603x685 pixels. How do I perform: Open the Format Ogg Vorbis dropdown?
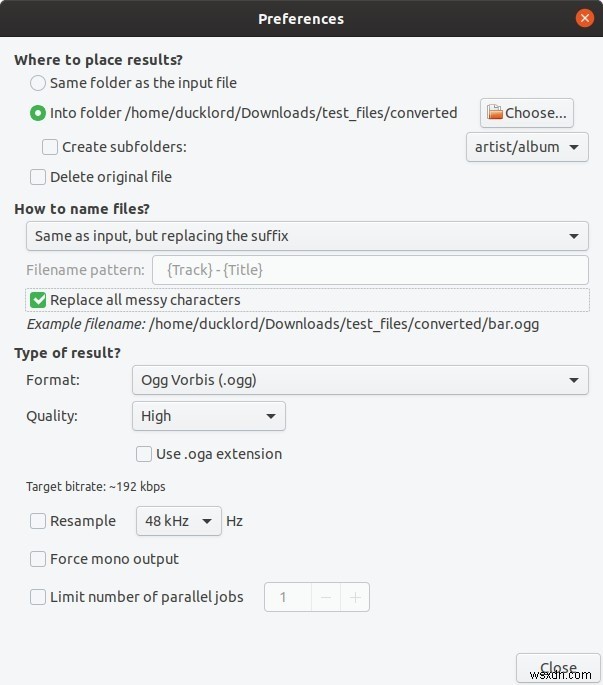tap(360, 380)
